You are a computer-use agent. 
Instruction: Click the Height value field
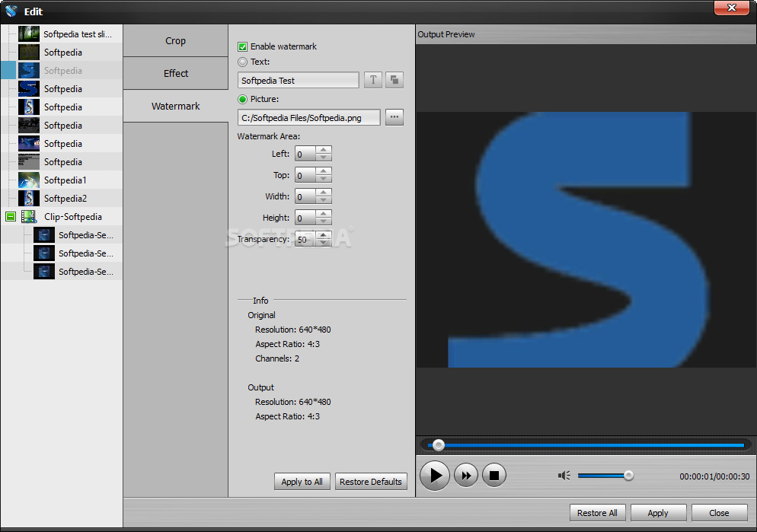(x=305, y=218)
